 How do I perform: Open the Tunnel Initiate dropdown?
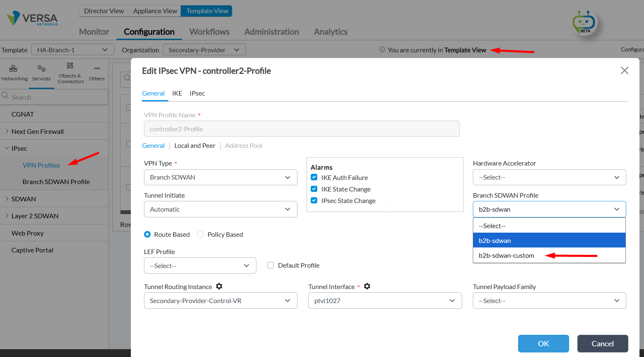[221, 209]
